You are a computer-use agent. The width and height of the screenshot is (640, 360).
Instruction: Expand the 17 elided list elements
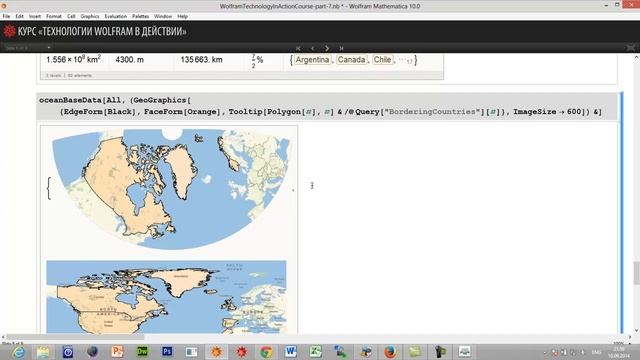point(406,60)
